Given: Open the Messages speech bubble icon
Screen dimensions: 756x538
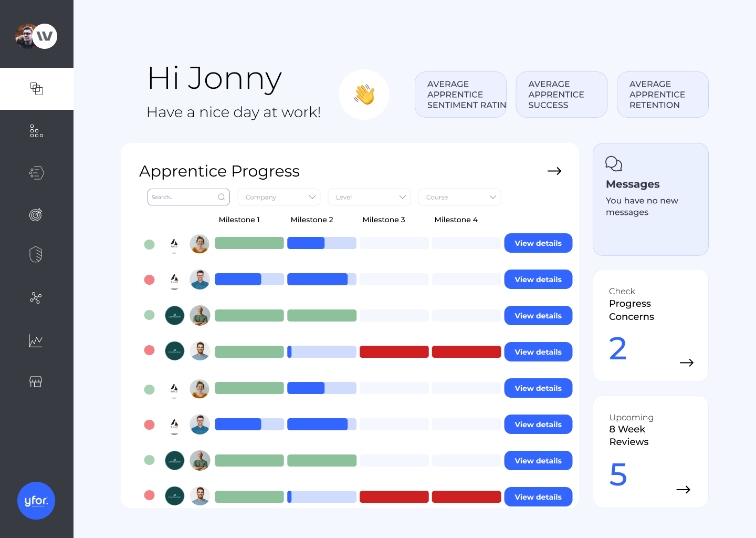Looking at the screenshot, I should click(614, 163).
